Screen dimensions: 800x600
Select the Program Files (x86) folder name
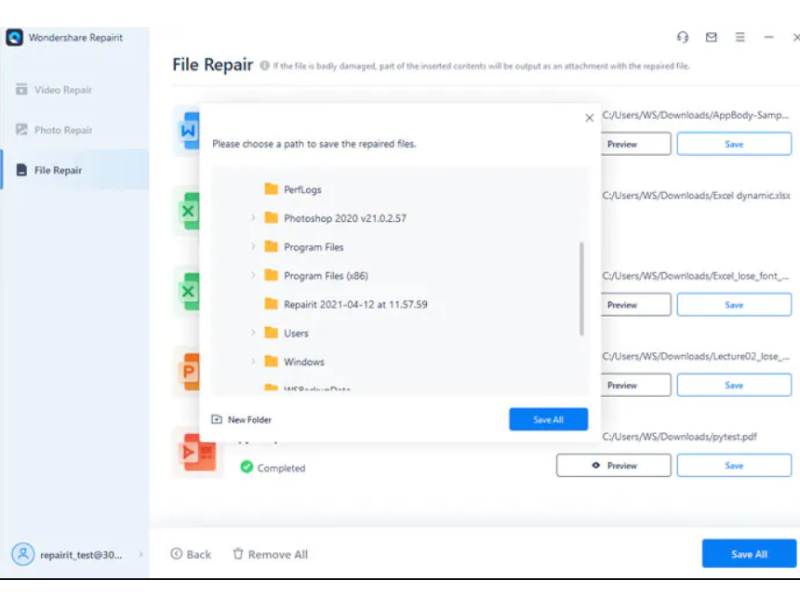point(326,276)
